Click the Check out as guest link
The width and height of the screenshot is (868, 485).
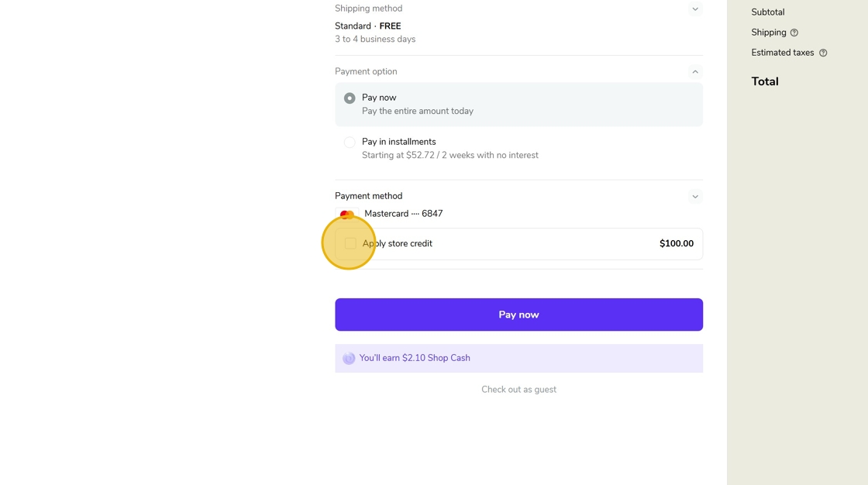[518, 390]
